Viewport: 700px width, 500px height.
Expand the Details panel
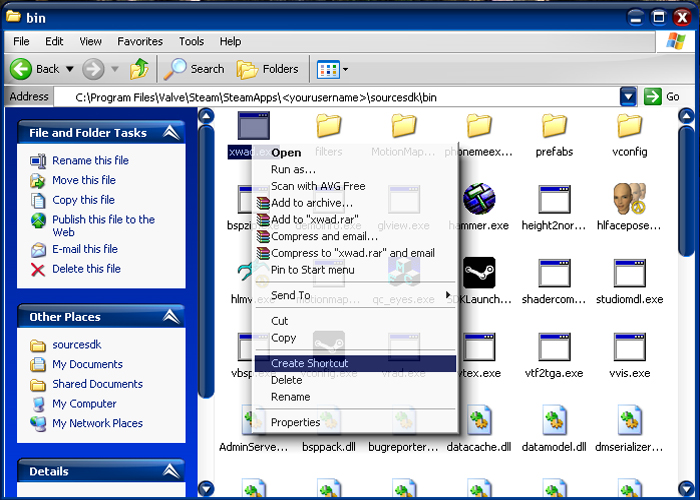(171, 471)
